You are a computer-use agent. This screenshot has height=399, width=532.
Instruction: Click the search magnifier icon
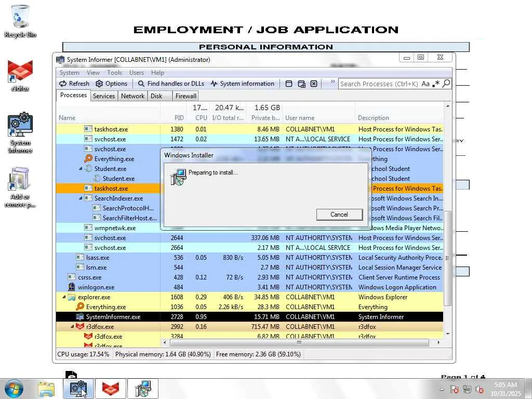click(x=446, y=84)
